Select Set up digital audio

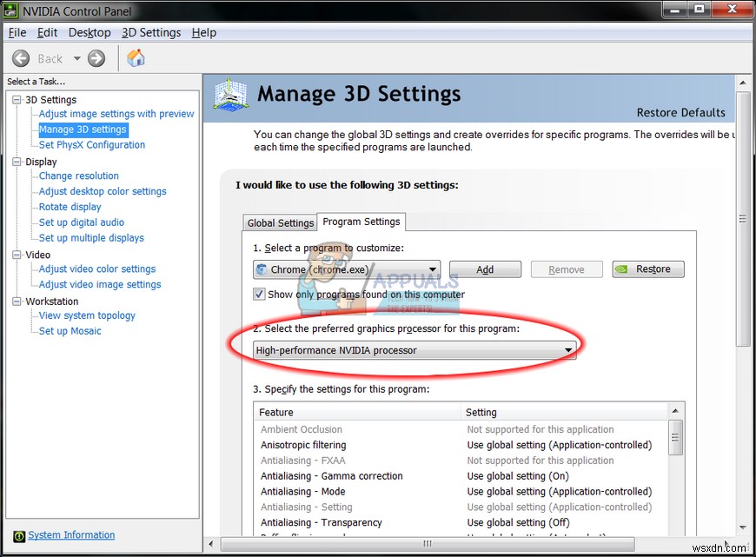(82, 222)
